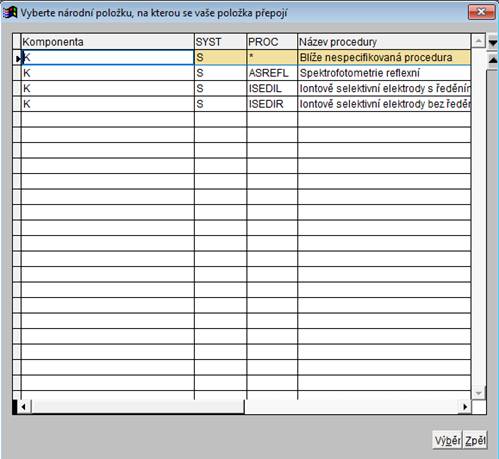This screenshot has width=499, height=459.
Task: Click the Komponenta input cell of first row
Action: point(107,57)
